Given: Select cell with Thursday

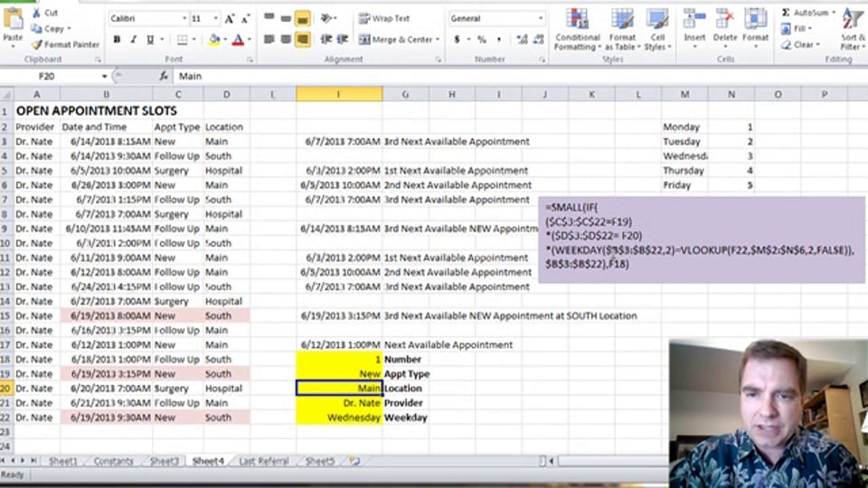Looking at the screenshot, I should pyautogui.click(x=684, y=171).
